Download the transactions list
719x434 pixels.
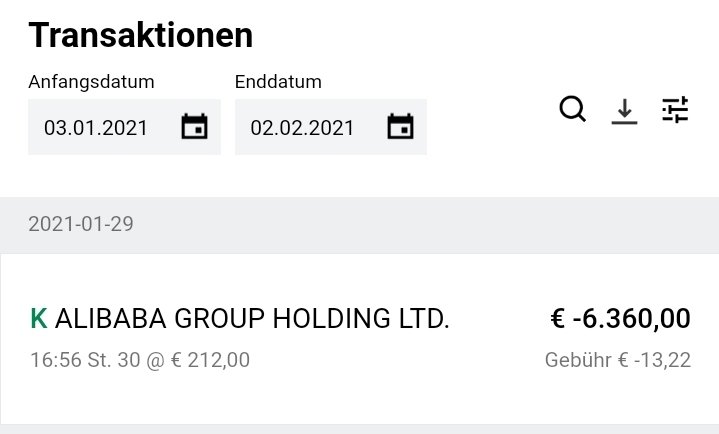point(624,110)
